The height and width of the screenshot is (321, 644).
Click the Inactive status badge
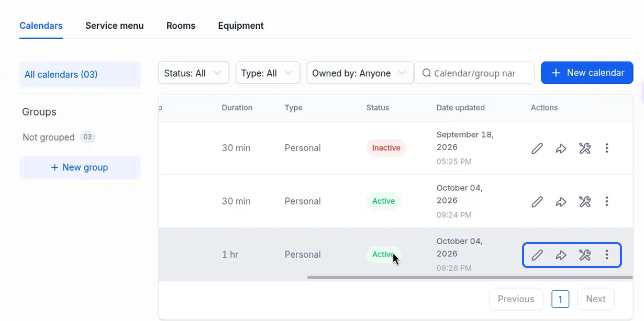click(386, 148)
